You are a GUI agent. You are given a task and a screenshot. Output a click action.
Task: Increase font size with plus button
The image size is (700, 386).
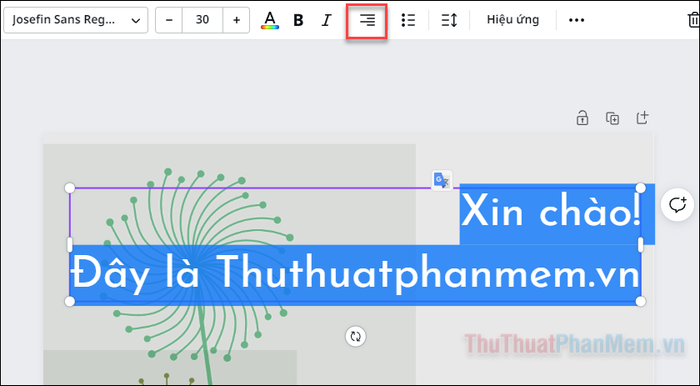236,20
